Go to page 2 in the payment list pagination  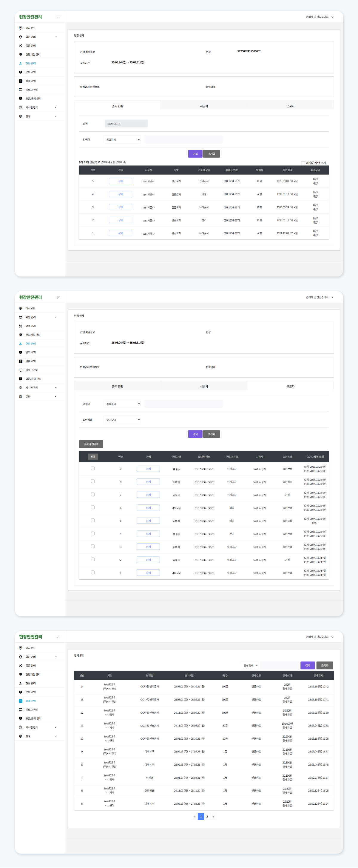click(x=207, y=817)
